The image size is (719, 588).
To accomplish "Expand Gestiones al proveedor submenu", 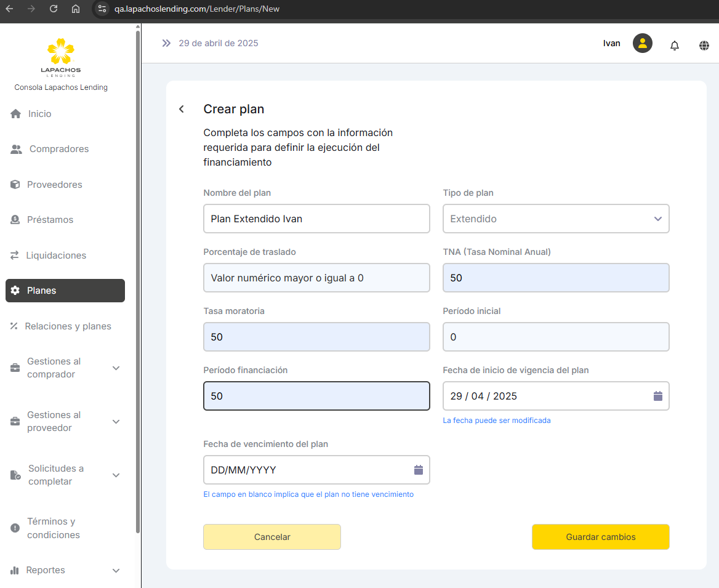I will (116, 422).
